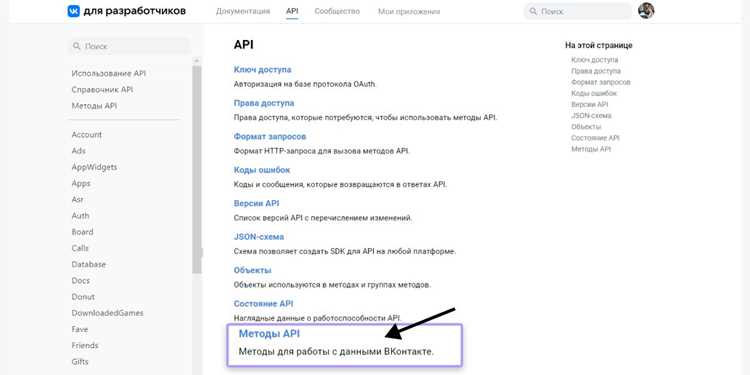Screen dimensions: 750x375
Task: Jump to Состояние API in page contents
Action: point(596,138)
